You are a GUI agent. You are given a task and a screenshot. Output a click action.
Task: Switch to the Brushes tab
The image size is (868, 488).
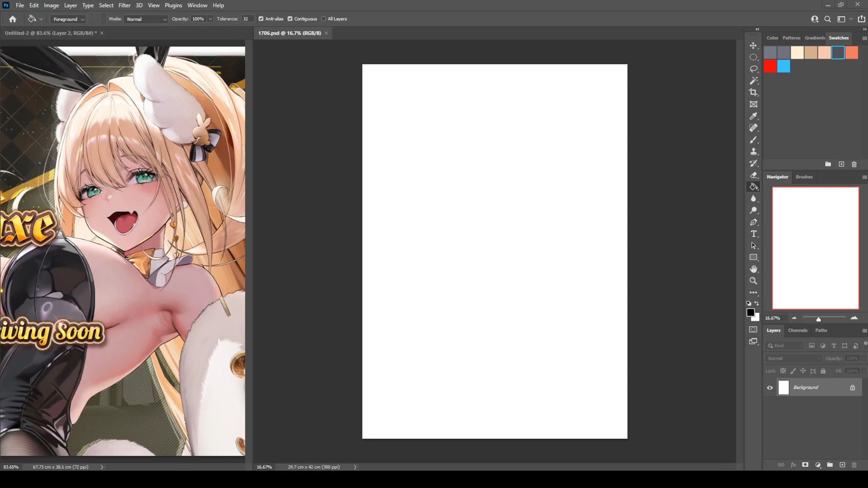pyautogui.click(x=804, y=177)
